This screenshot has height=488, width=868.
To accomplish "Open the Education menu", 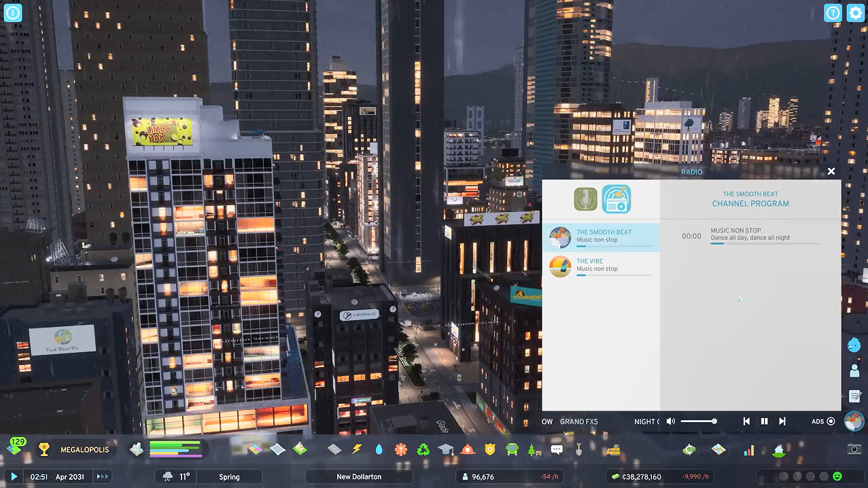I will coord(445,449).
